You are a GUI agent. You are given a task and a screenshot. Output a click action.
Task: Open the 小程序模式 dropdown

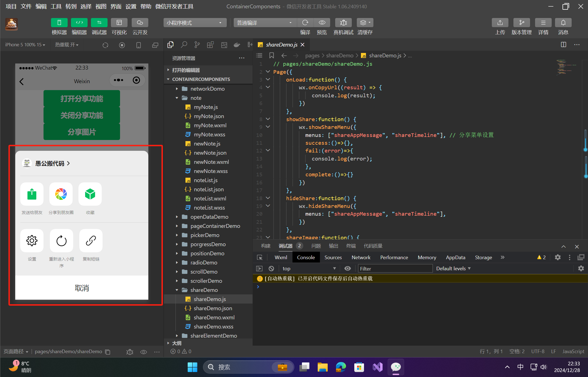(195, 23)
